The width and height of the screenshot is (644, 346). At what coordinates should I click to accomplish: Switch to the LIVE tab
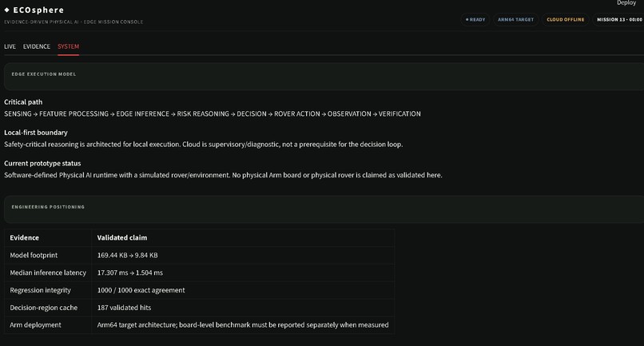point(10,46)
